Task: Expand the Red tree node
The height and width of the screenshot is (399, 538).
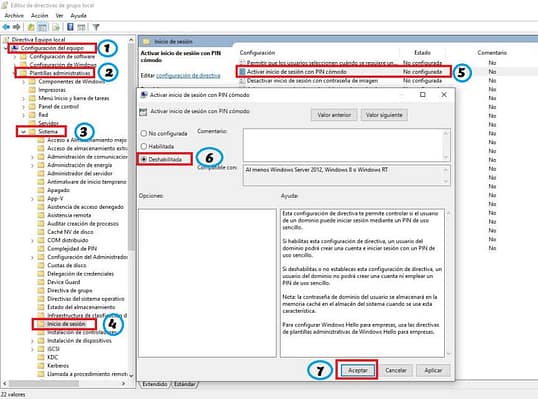Action: tap(23, 115)
